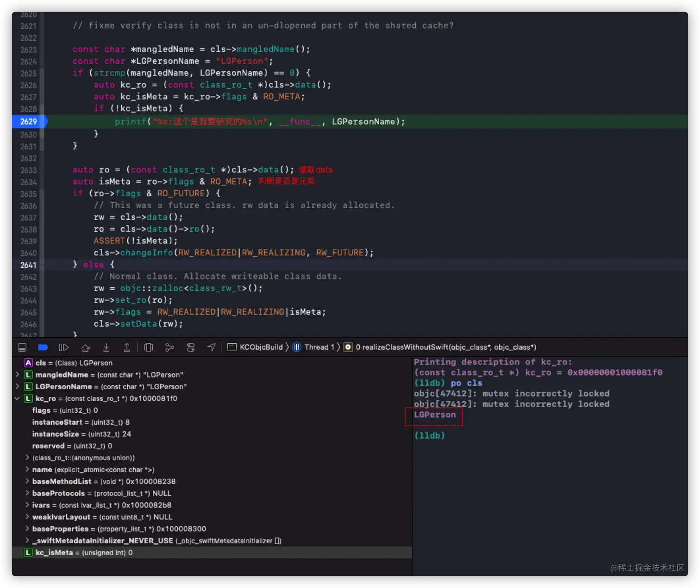The image size is (700, 588).
Task: Click the "LGPerson" string literal on line 2624
Action: coord(242,61)
